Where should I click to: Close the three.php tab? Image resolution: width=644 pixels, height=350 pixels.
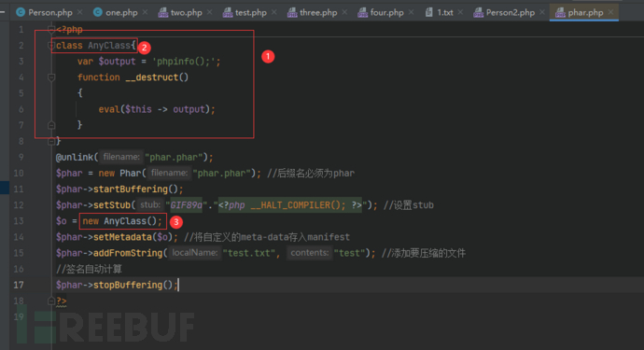[344, 12]
